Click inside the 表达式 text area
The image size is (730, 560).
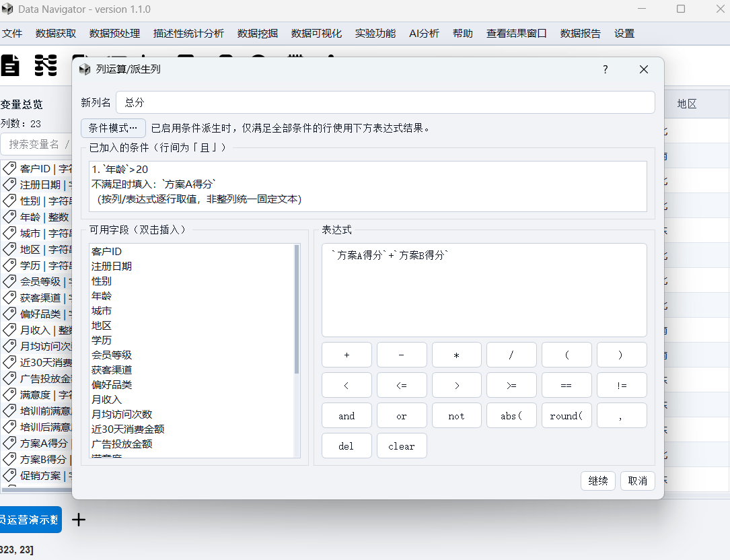(484, 290)
